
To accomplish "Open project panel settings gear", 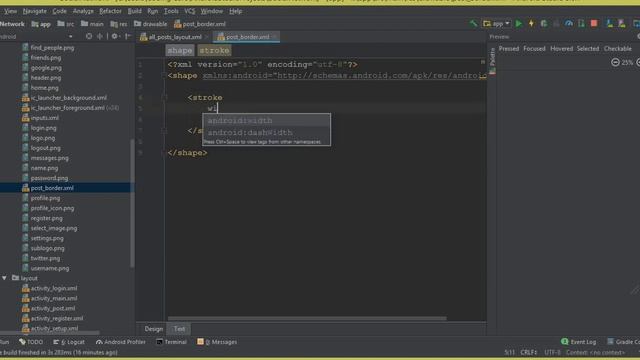I will click(x=115, y=36).
